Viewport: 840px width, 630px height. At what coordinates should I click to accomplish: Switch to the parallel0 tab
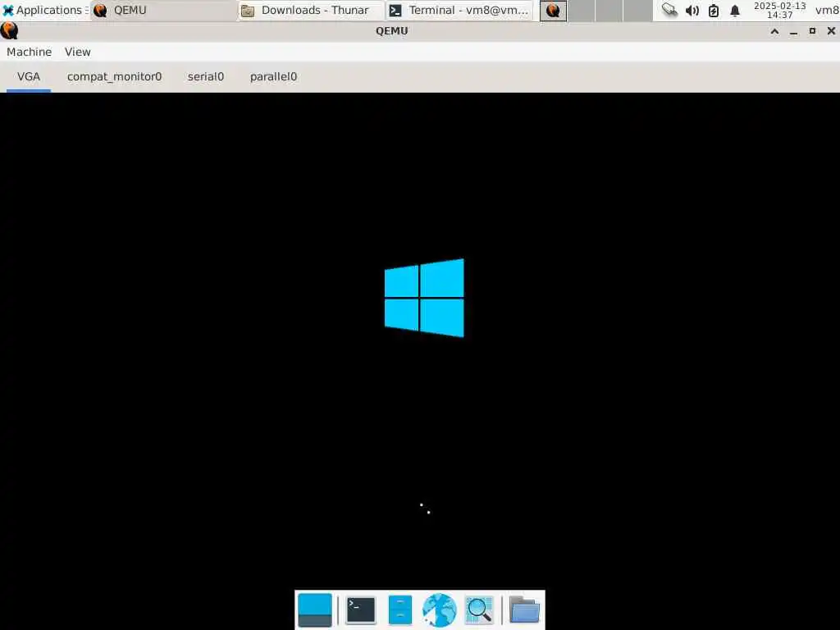pyautogui.click(x=273, y=76)
